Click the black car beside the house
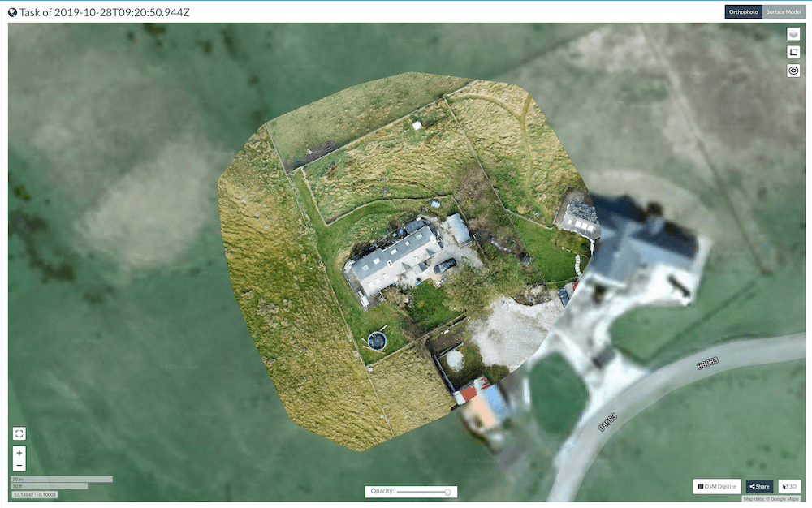The image size is (812, 508). coord(444,265)
